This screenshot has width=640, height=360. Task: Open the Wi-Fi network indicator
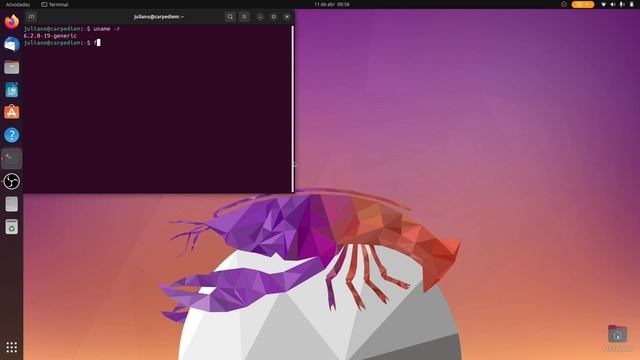point(604,4)
